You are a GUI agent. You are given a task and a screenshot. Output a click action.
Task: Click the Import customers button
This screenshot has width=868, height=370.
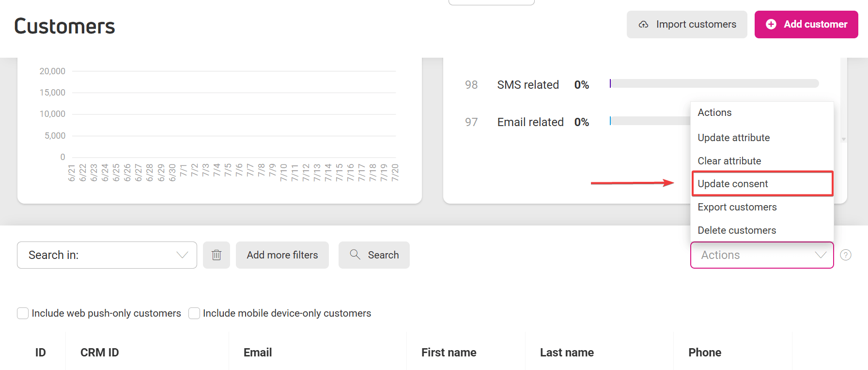(x=687, y=24)
